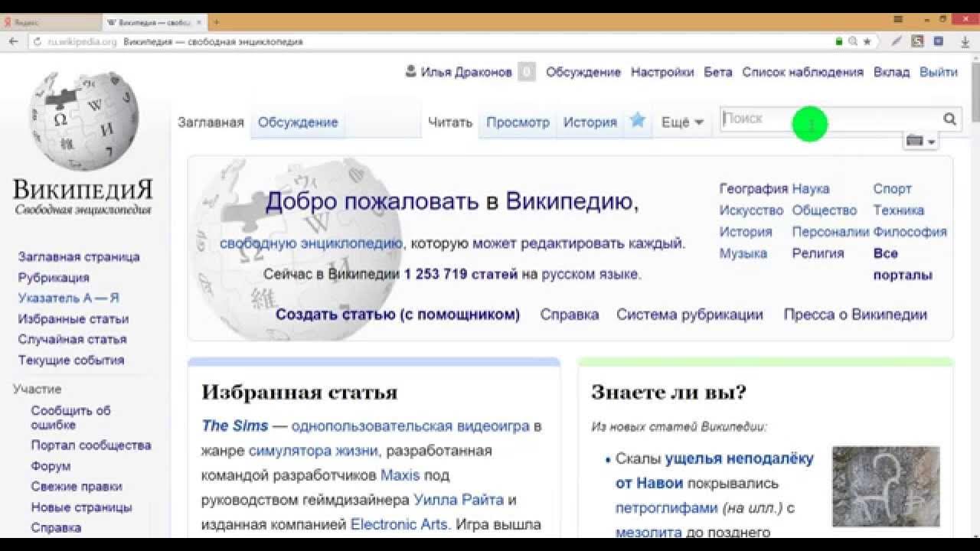980x551 pixels.
Task: Open Список наблюдения
Action: tap(802, 72)
